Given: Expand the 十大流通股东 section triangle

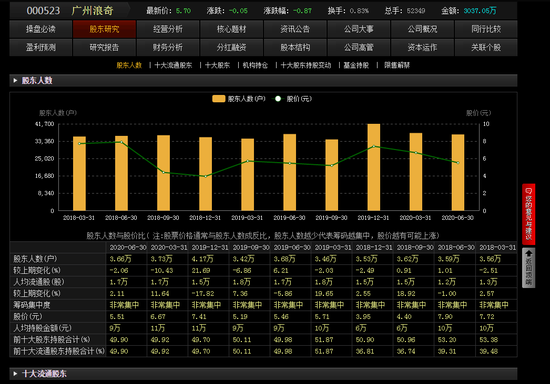Looking at the screenshot, I should tap(15, 374).
